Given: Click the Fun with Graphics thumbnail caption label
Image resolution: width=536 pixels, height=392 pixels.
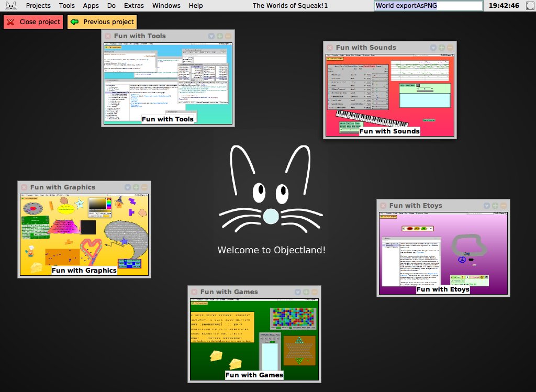Looking at the screenshot, I should tap(84, 271).
